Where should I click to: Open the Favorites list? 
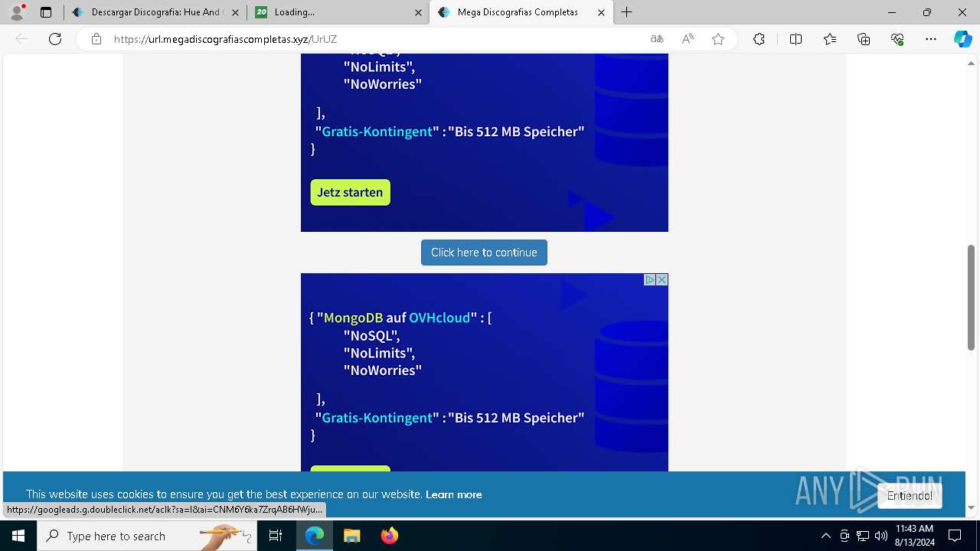click(830, 39)
